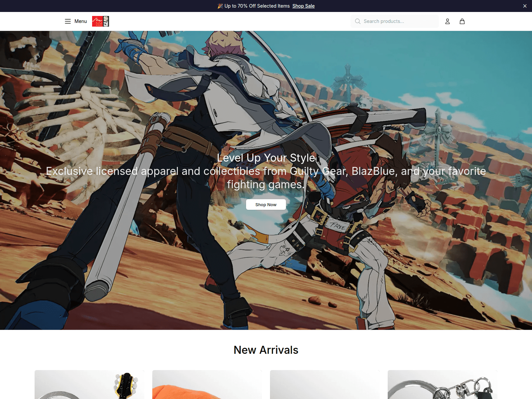The image size is (532, 399).
Task: Open the keychain product thumbnail
Action: coord(443,385)
